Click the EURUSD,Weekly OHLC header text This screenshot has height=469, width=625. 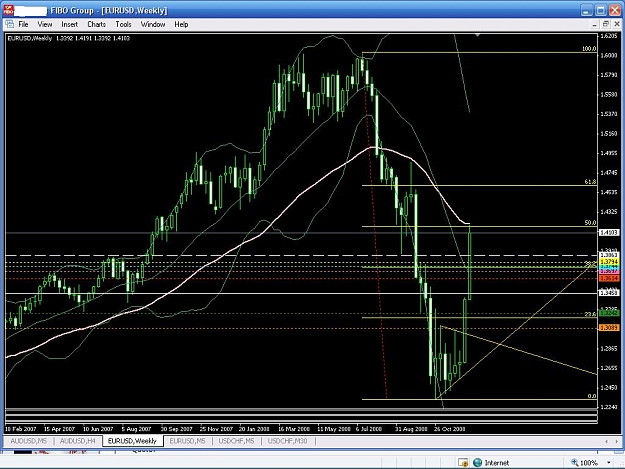click(x=69, y=38)
